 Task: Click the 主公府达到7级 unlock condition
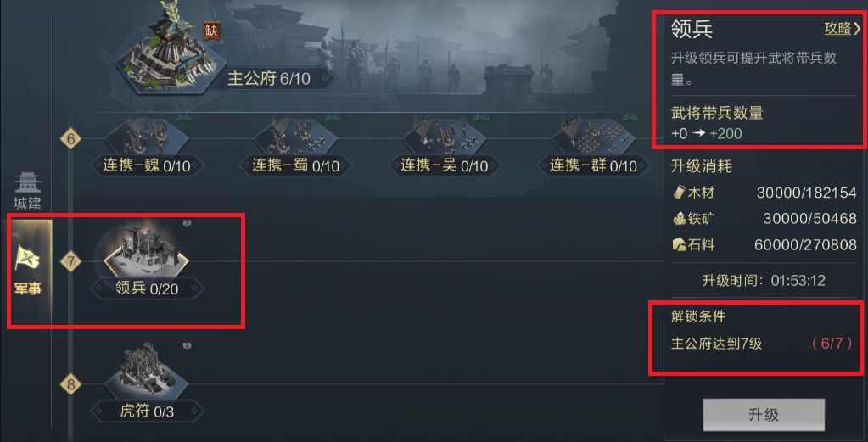click(716, 344)
